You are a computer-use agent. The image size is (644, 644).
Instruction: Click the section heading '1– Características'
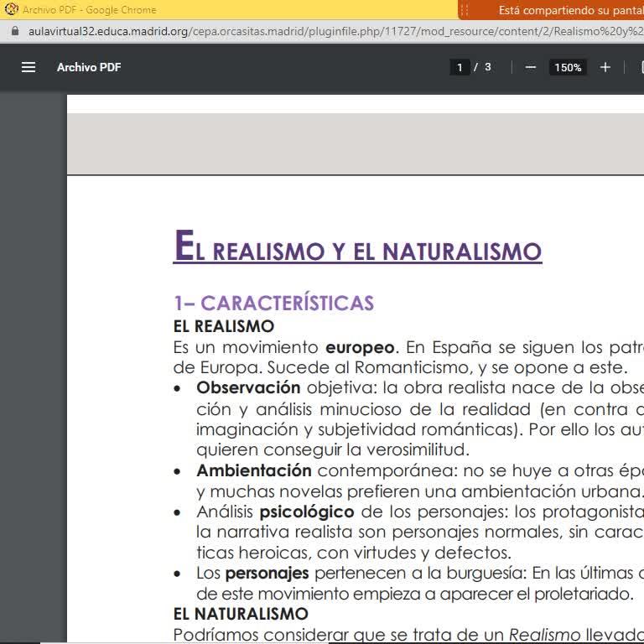click(x=273, y=303)
